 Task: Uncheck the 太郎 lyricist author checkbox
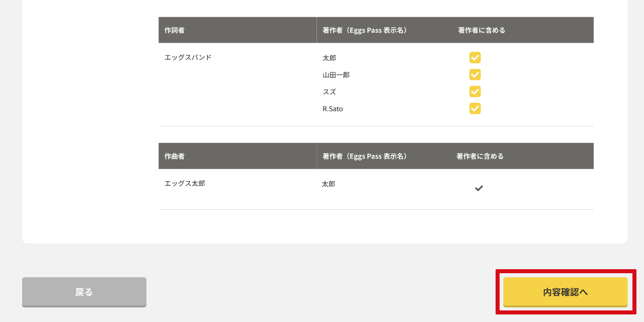[x=475, y=58]
